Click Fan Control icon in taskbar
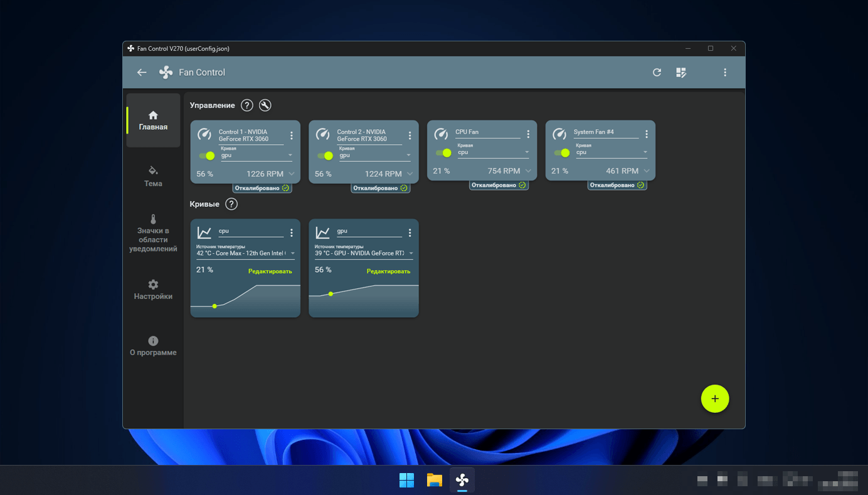The image size is (868, 495). pos(462,480)
